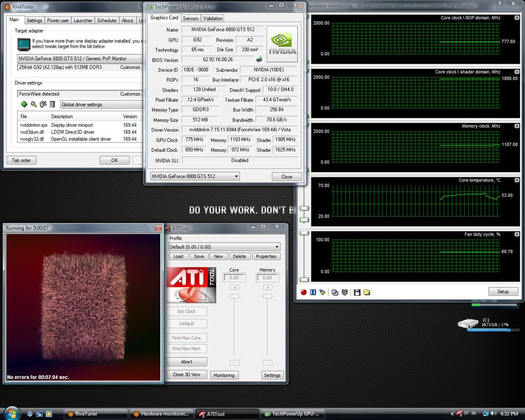Close the Core clock ROP domain graph

[517, 18]
